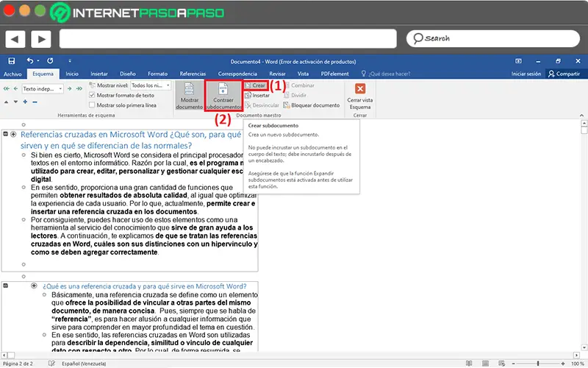Undo the last action
The height and width of the screenshot is (368, 588).
(x=30, y=60)
